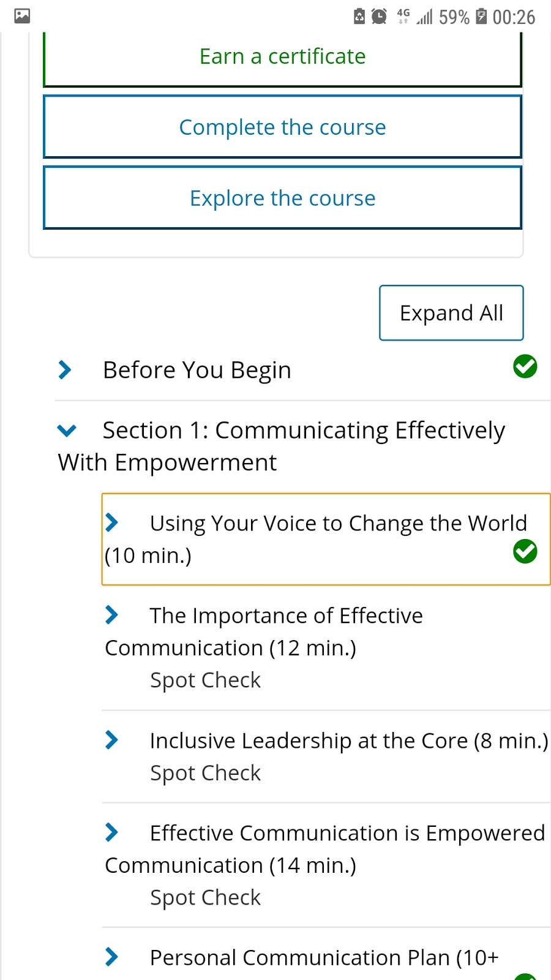Open Spot Check under Importance of Effective Communication
This screenshot has height=980, width=551.
click(205, 680)
